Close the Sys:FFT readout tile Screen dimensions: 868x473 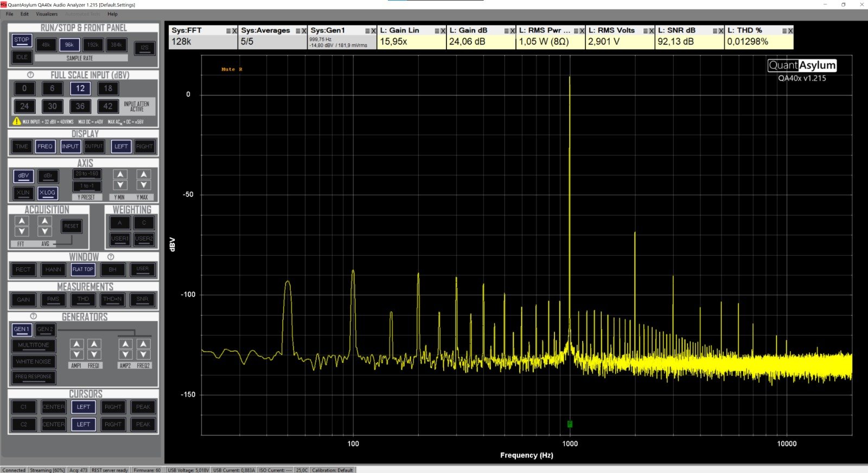click(234, 31)
